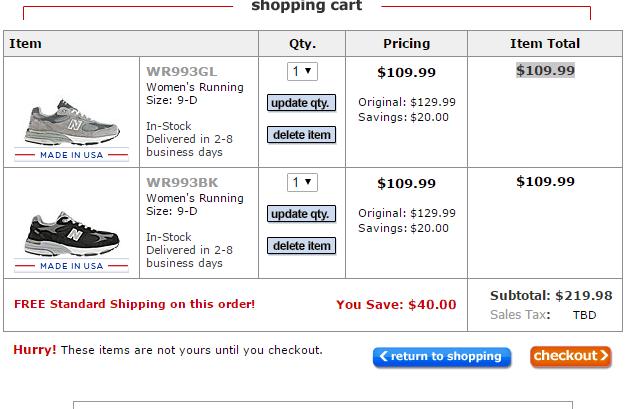Go back via return to shopping button
This screenshot has height=409, width=640.
pyautogui.click(x=442, y=357)
